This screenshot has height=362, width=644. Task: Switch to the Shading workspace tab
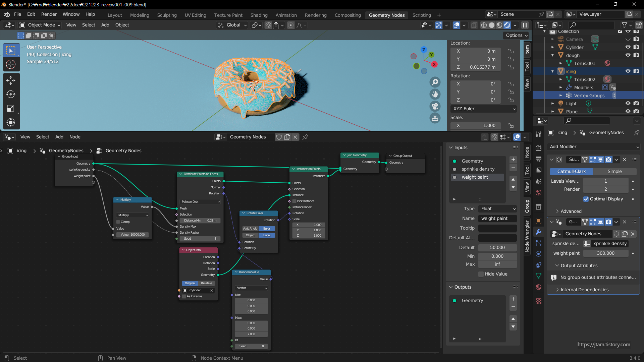click(259, 15)
